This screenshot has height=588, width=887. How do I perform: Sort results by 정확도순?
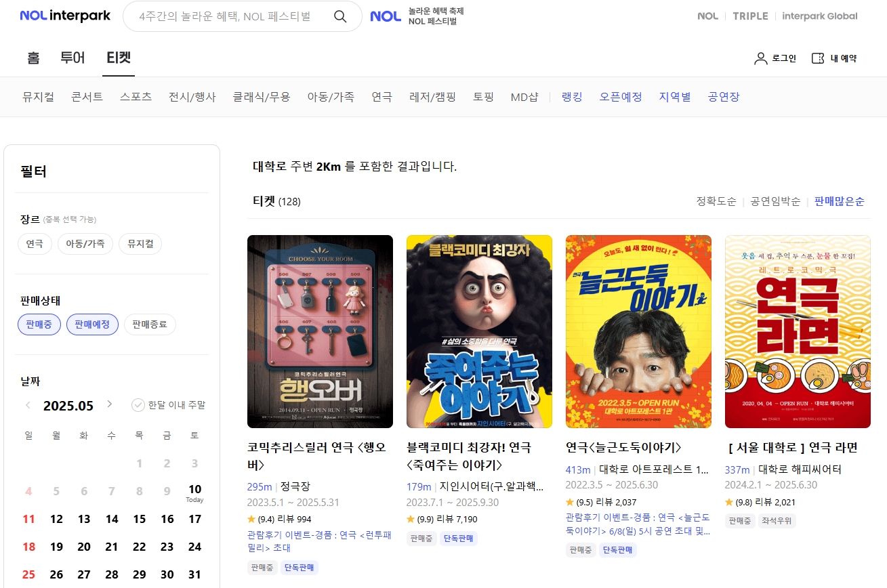[716, 201]
